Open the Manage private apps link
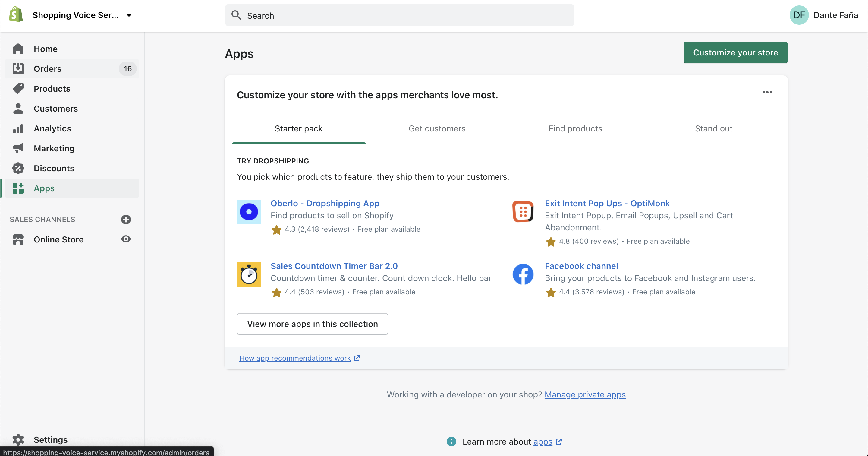Image resolution: width=868 pixels, height=456 pixels. tap(585, 394)
